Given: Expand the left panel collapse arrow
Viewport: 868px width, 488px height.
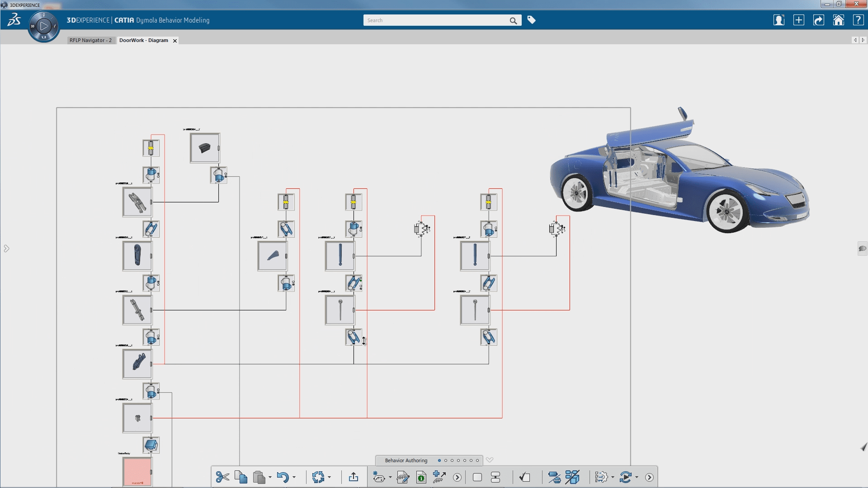Looking at the screenshot, I should pos(7,249).
